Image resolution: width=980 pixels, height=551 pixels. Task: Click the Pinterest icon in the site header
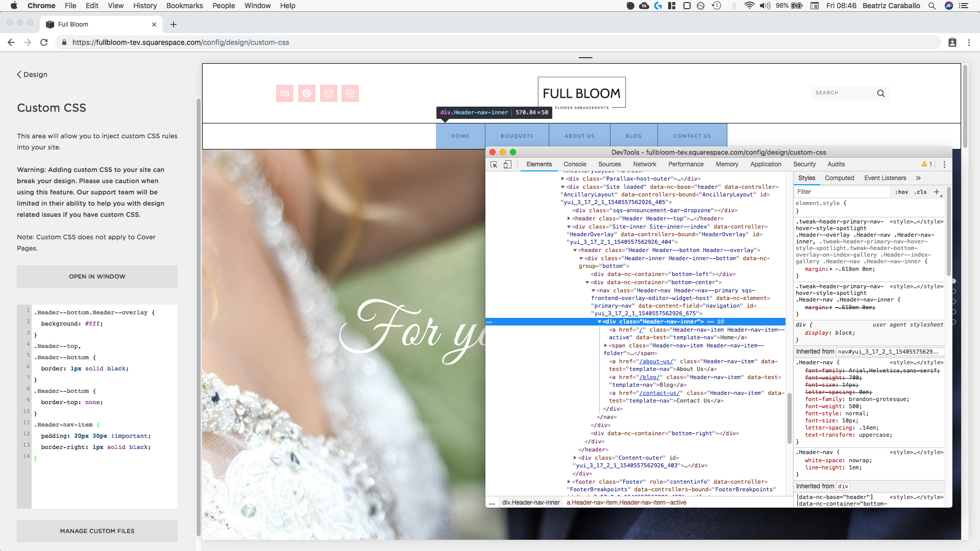tap(307, 93)
